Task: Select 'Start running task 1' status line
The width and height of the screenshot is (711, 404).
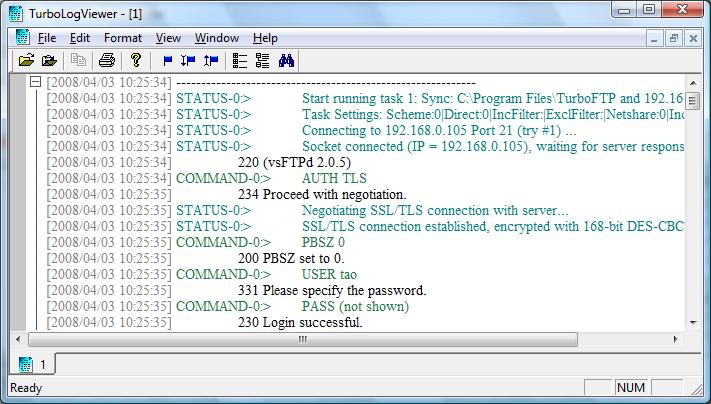Action: pos(492,98)
